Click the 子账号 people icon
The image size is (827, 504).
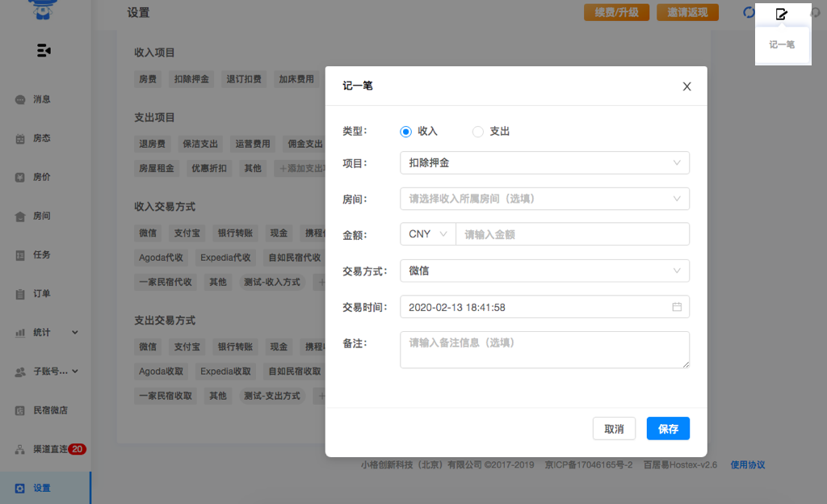click(20, 372)
